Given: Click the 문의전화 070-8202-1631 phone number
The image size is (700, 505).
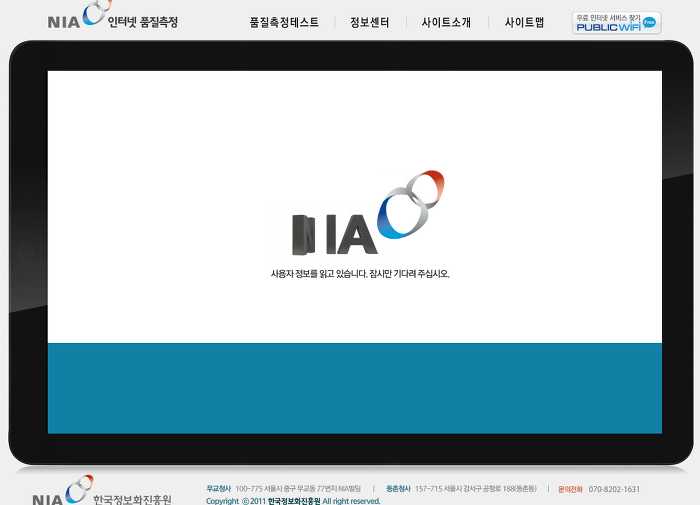Looking at the screenshot, I should click(599, 489).
